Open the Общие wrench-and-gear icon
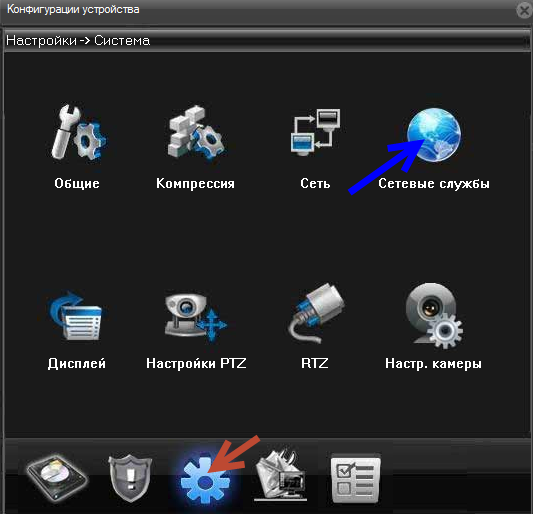 [79, 133]
